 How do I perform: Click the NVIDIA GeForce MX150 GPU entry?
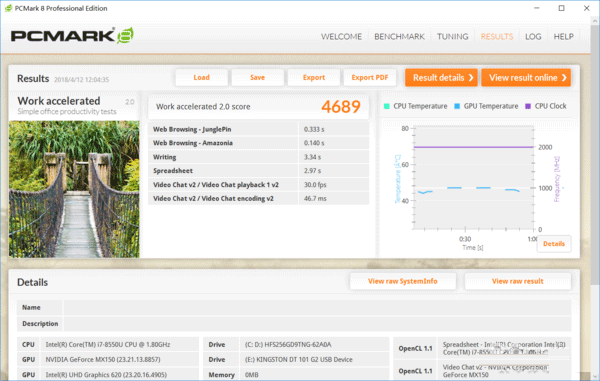tap(103, 360)
